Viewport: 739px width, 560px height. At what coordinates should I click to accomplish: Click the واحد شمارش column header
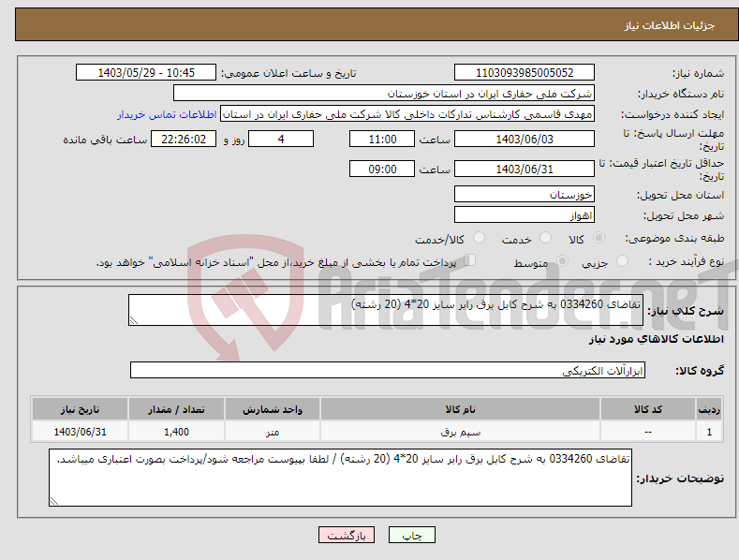273,409
